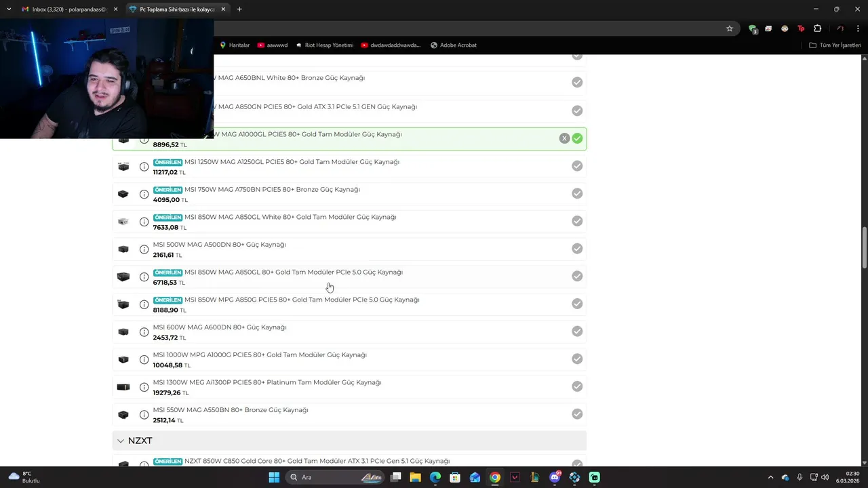Open info for MSI 1300W MEG Ai1300P

(x=144, y=387)
